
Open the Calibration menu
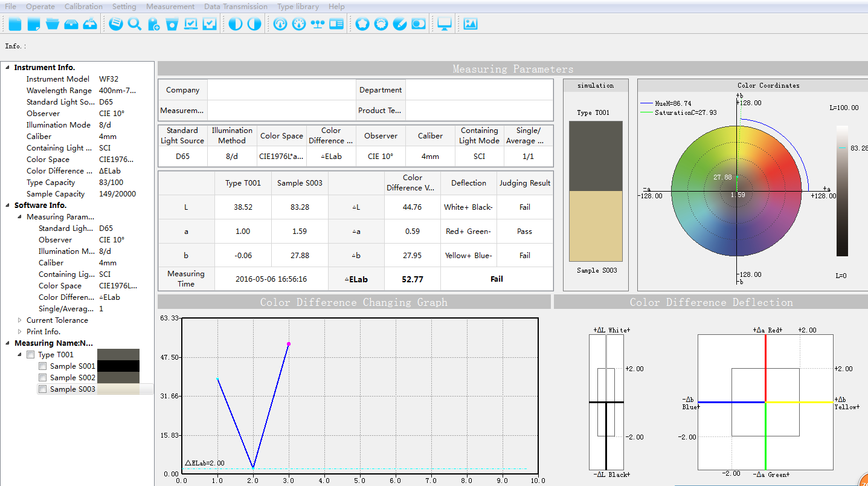[83, 7]
